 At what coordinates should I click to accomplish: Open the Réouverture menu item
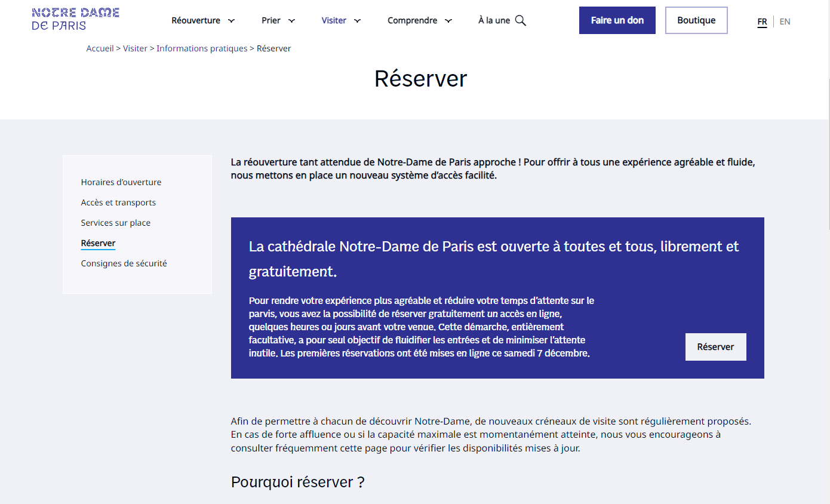(x=196, y=20)
